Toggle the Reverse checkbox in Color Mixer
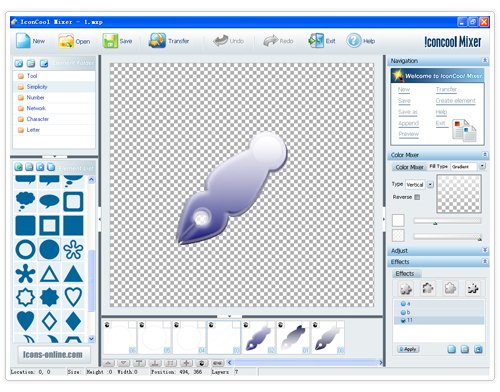This screenshot has width=500, height=392. point(417,197)
